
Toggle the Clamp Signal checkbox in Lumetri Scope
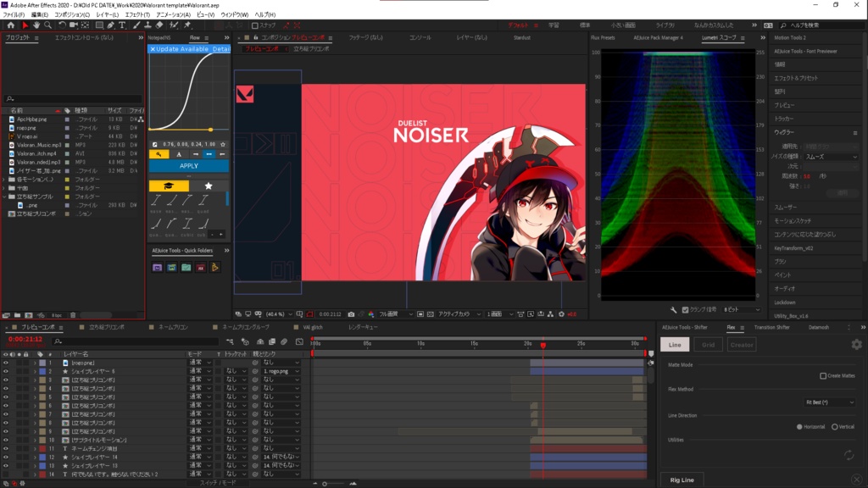point(685,310)
